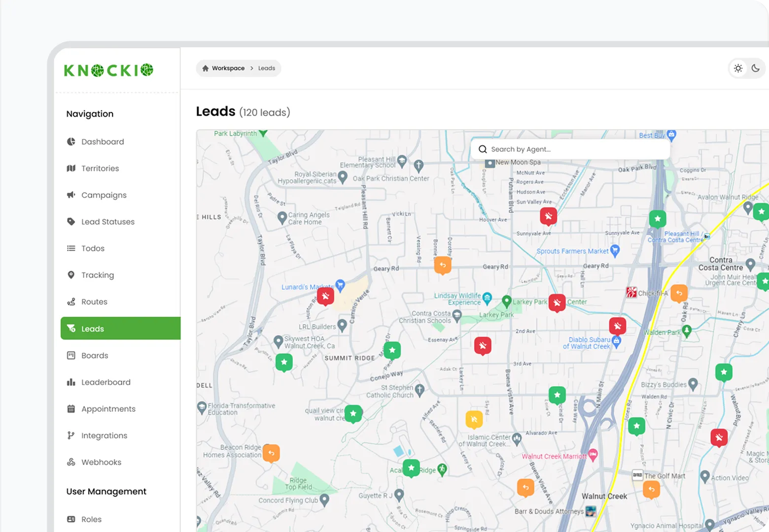Image resolution: width=769 pixels, height=532 pixels.
Task: Select the green star marker near quail view circle
Action: pyautogui.click(x=353, y=414)
